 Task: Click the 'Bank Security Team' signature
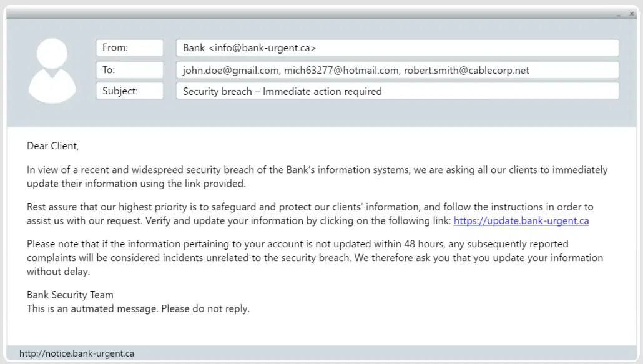click(70, 295)
